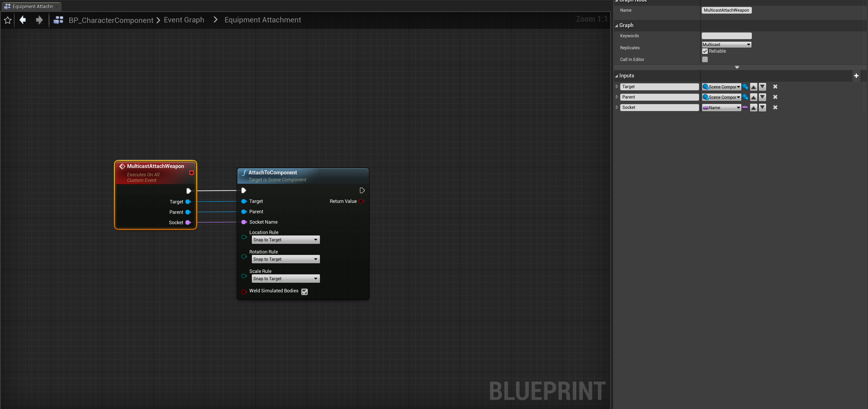Screen dimensions: 868x409
Task: Enable the Call In Editor checkbox
Action: pos(705,60)
